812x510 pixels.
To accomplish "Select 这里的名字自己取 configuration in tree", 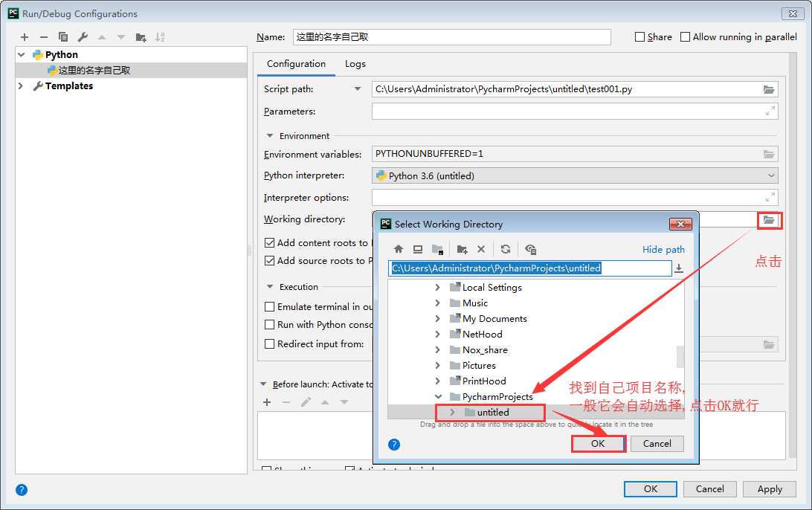I will click(94, 71).
